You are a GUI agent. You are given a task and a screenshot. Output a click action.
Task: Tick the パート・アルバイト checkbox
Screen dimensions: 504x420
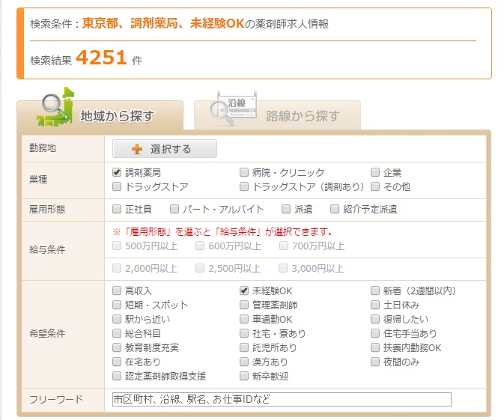pos(174,209)
